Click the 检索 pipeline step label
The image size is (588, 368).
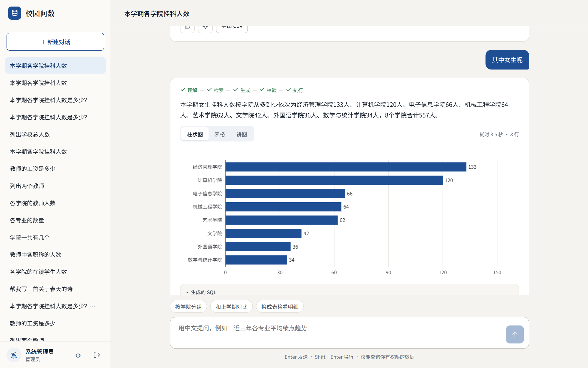pyautogui.click(x=219, y=90)
